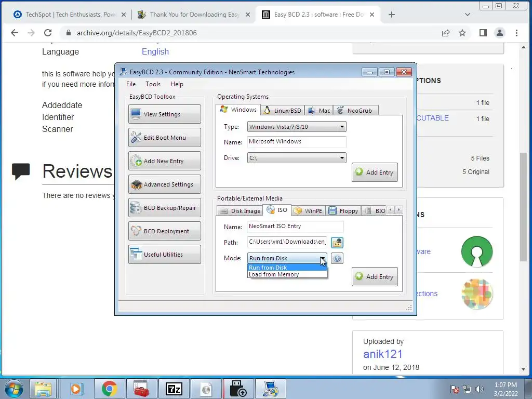532x399 pixels.
Task: Switch to Floppy tab
Action: coord(343,211)
